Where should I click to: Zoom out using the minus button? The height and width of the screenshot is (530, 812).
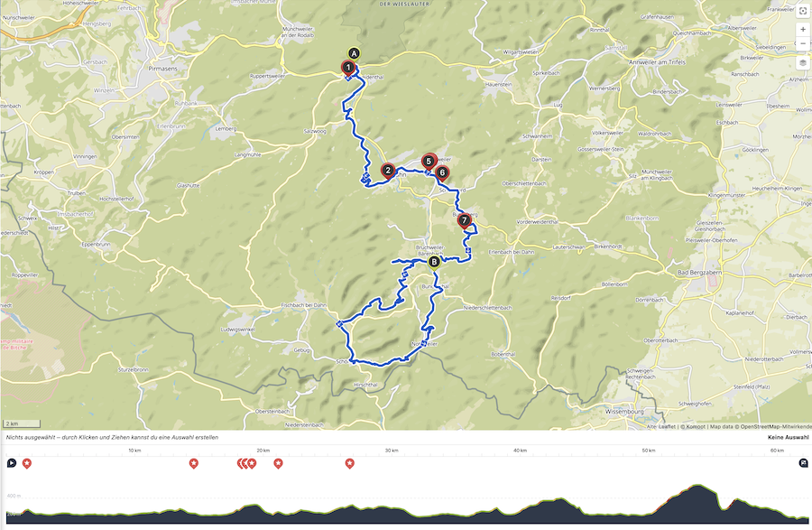tap(803, 43)
